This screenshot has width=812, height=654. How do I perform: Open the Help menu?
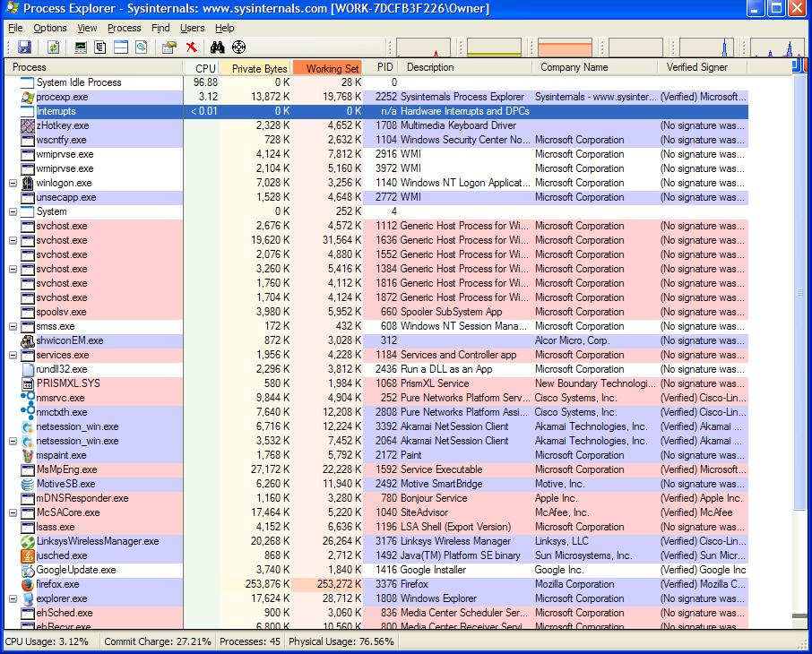pyautogui.click(x=225, y=28)
